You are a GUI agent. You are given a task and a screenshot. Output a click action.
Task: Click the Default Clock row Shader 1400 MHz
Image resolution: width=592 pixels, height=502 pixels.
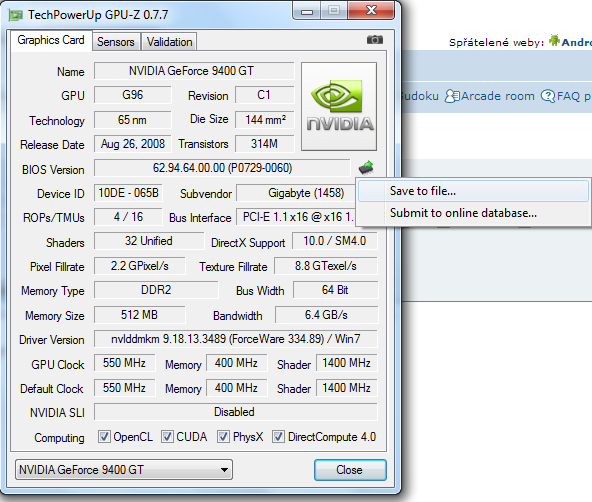point(347,388)
